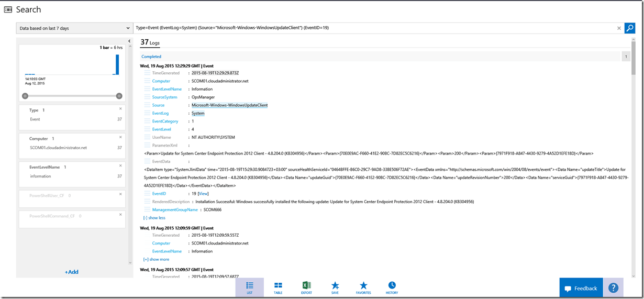Select List view
Viewport: 644px width, 299px height.
(250, 287)
